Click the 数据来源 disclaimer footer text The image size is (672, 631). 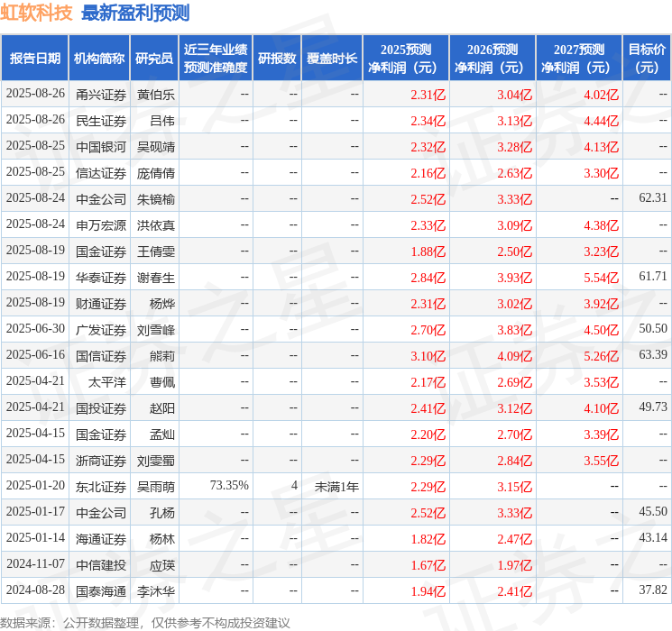click(x=145, y=622)
